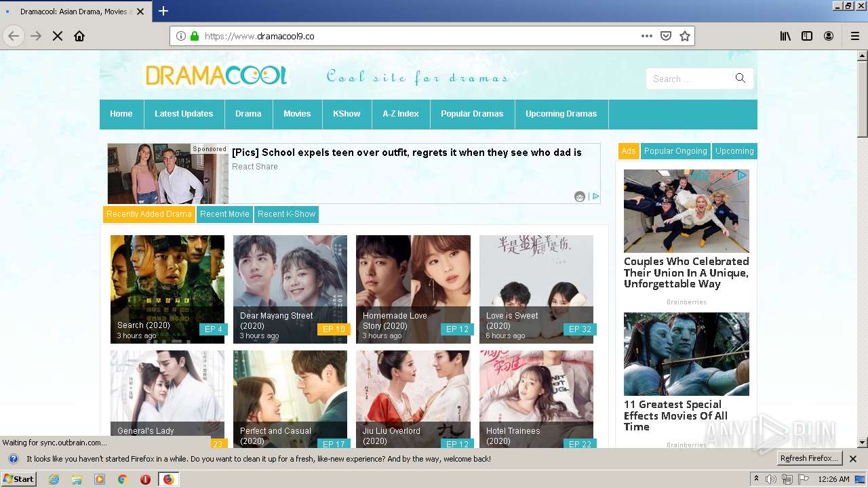The width and height of the screenshot is (868, 488).
Task: Click AdChoices on sidebar couples ad
Action: pos(743,176)
